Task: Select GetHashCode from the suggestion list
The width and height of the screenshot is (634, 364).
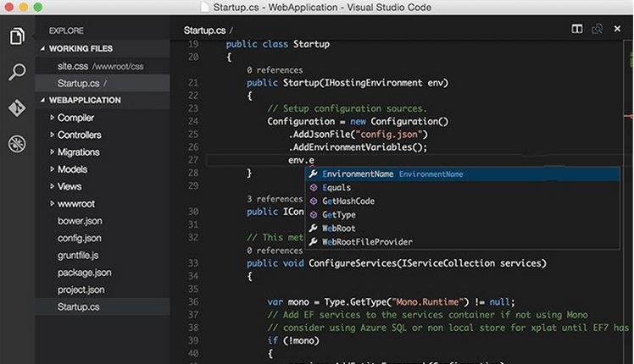Action: click(x=462, y=201)
